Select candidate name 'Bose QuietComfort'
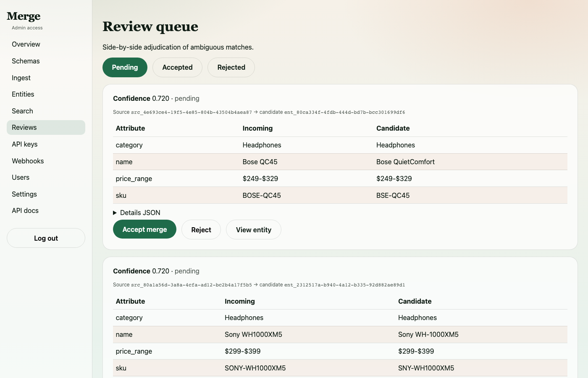The height and width of the screenshot is (378, 588). [405, 162]
